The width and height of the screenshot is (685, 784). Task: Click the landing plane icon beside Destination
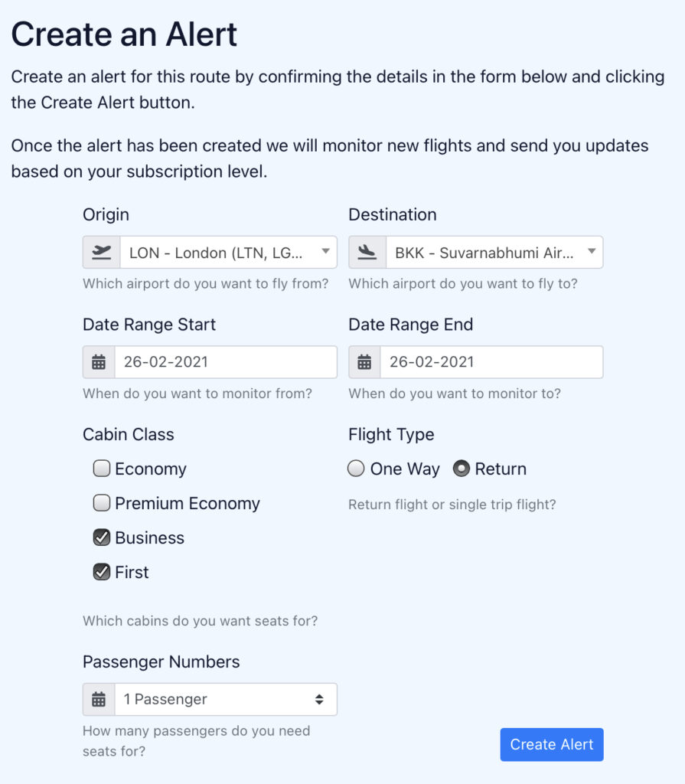(x=367, y=252)
